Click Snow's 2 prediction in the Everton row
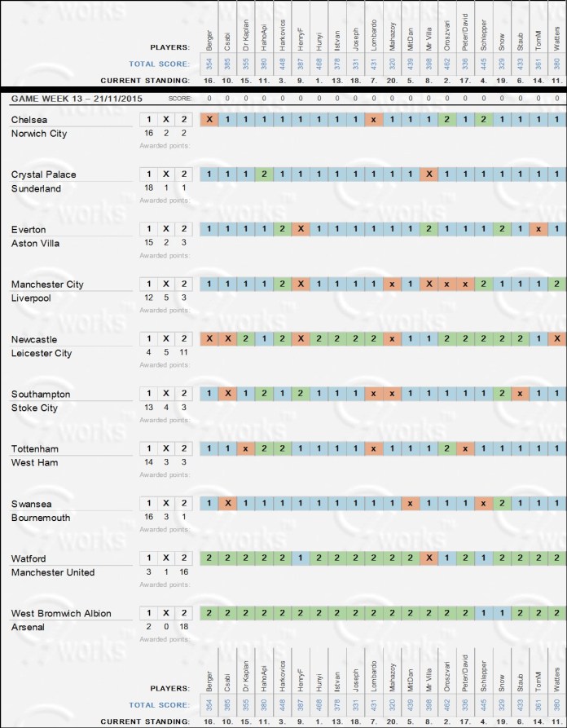Image resolution: width=567 pixels, height=728 pixels. click(x=502, y=229)
